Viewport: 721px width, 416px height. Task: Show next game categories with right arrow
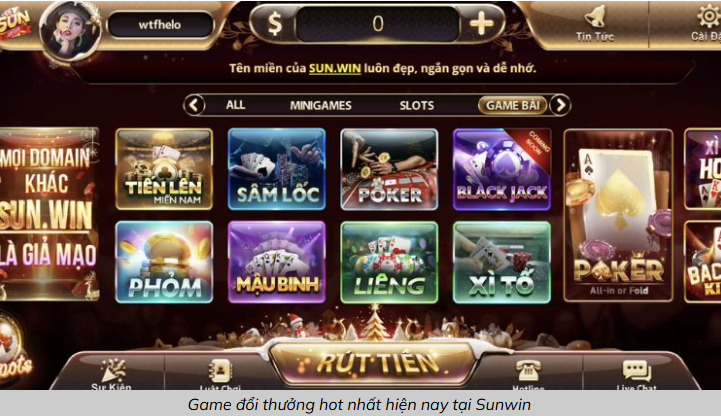pos(560,105)
